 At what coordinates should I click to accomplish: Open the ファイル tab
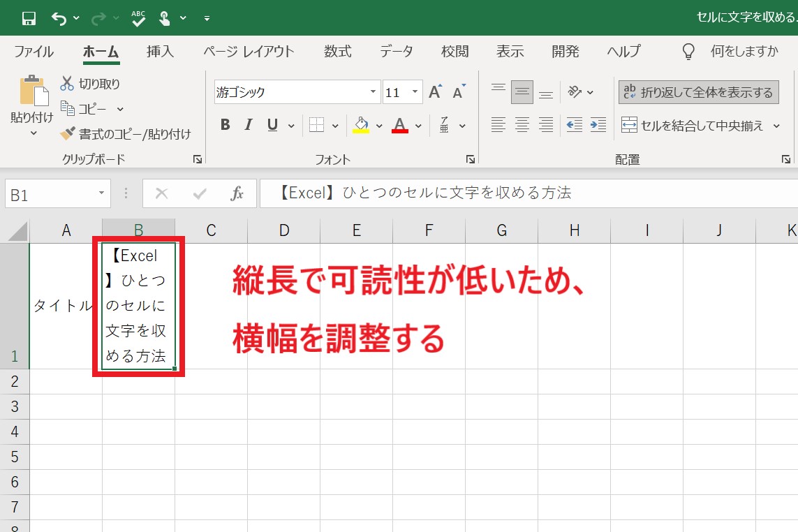click(34, 51)
